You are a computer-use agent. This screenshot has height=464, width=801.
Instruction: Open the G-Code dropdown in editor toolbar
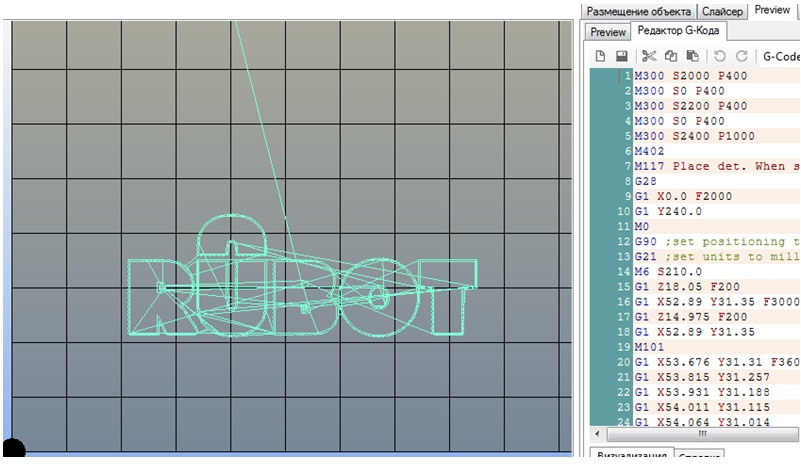click(x=781, y=56)
